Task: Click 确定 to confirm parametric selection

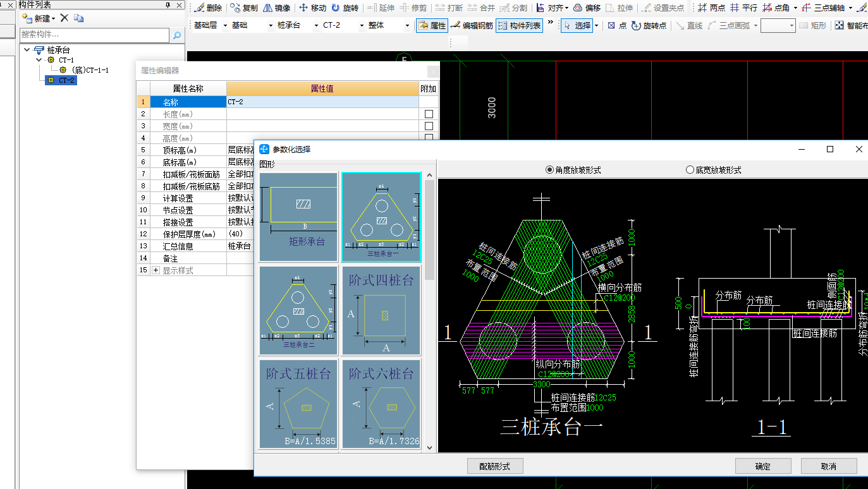Action: pyautogui.click(x=763, y=466)
